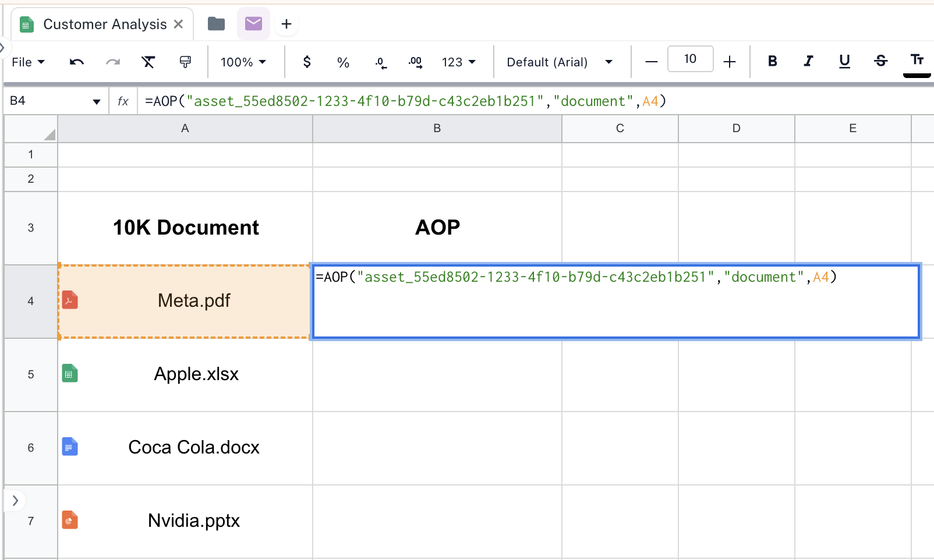Click the font size field showing 10
Screen dimensions: 934x560
click(x=691, y=59)
